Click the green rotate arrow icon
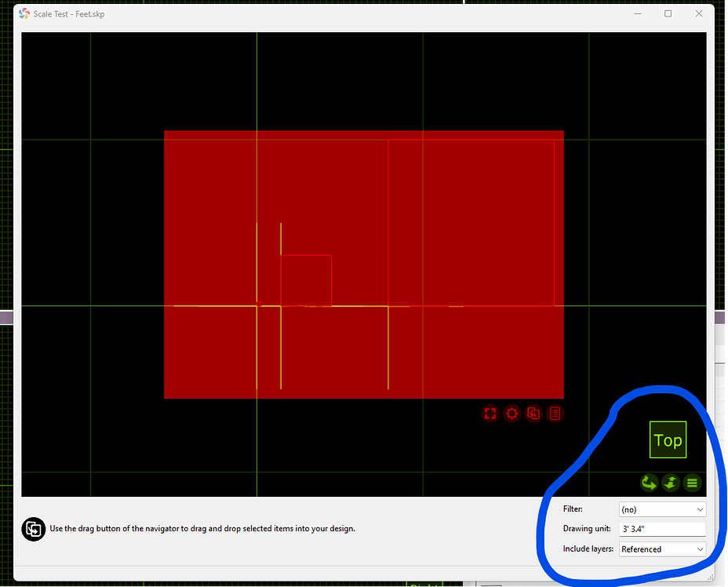 648,483
